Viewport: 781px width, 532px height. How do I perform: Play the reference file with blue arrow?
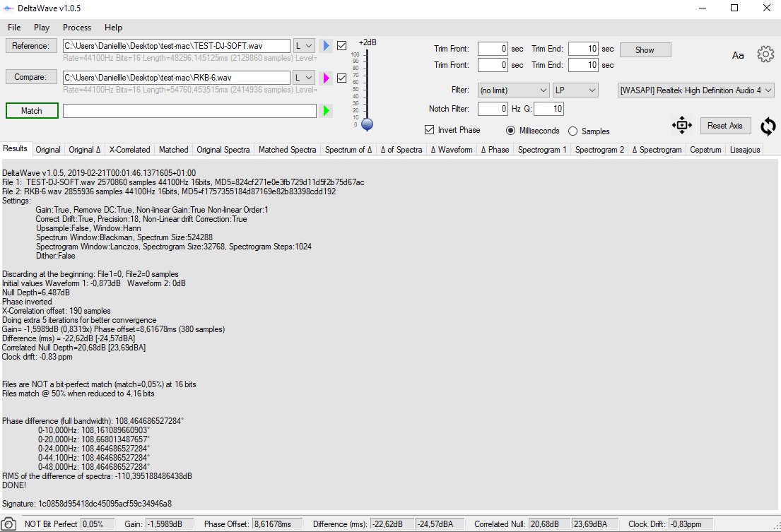326,46
